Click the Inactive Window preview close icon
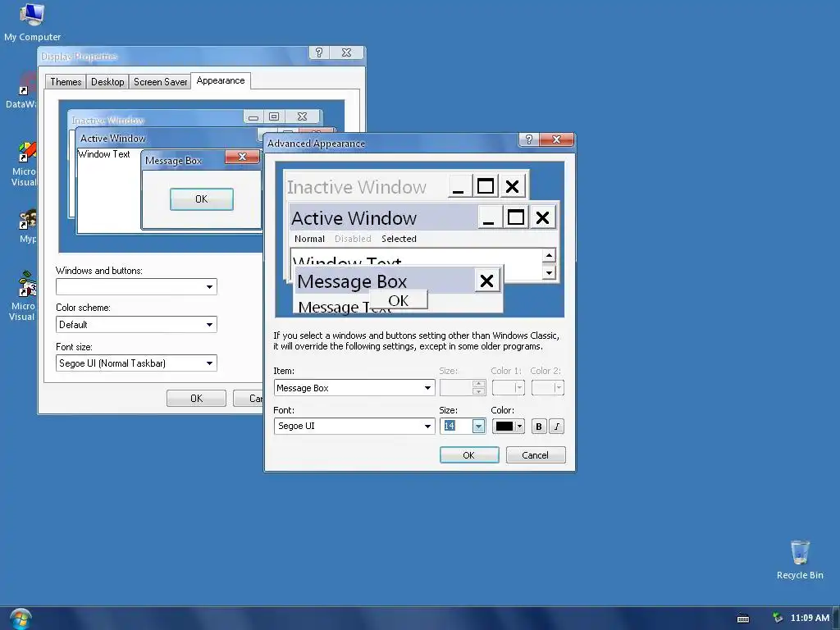This screenshot has height=630, width=840. click(512, 186)
